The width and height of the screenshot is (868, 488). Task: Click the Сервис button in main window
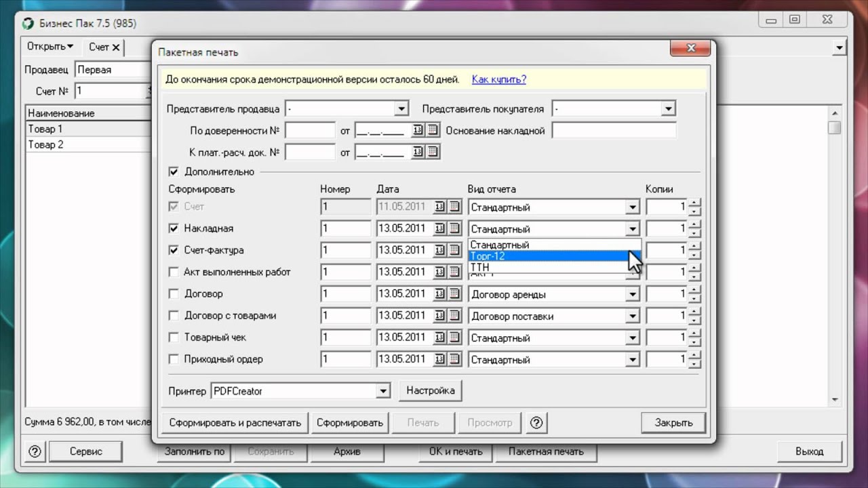[x=85, y=451]
